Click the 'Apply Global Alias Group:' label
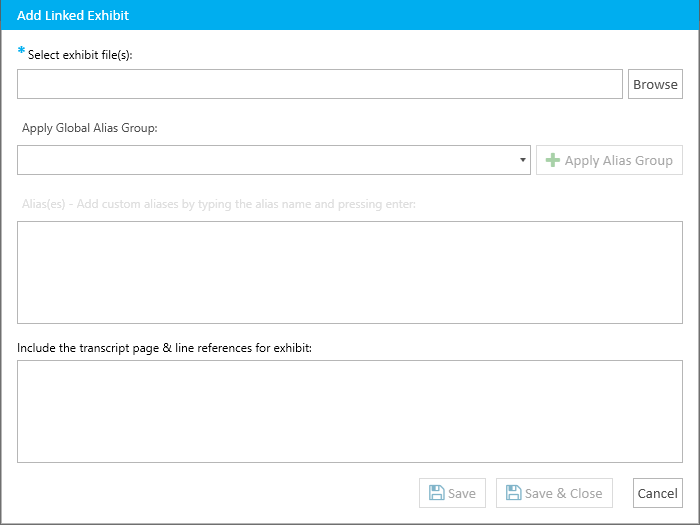The height and width of the screenshot is (525, 700). pos(90,128)
